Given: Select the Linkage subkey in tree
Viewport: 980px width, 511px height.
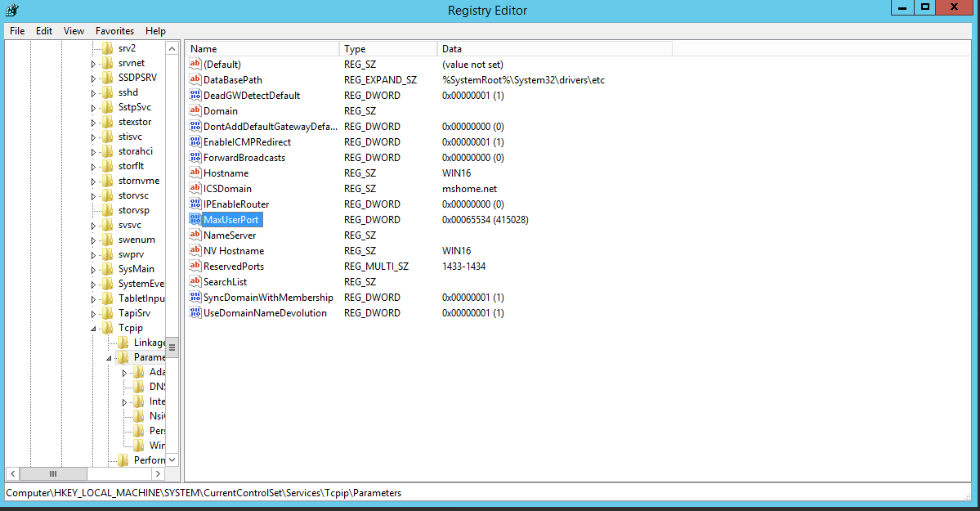Looking at the screenshot, I should 150,343.
